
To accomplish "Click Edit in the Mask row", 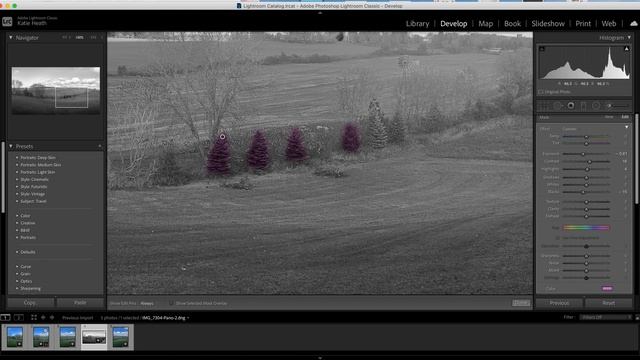I will click(625, 117).
